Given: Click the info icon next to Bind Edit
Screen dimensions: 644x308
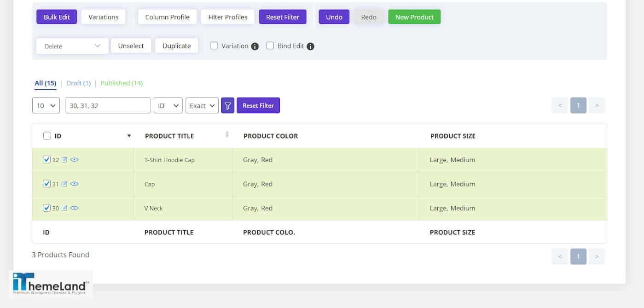Looking at the screenshot, I should 310,46.
